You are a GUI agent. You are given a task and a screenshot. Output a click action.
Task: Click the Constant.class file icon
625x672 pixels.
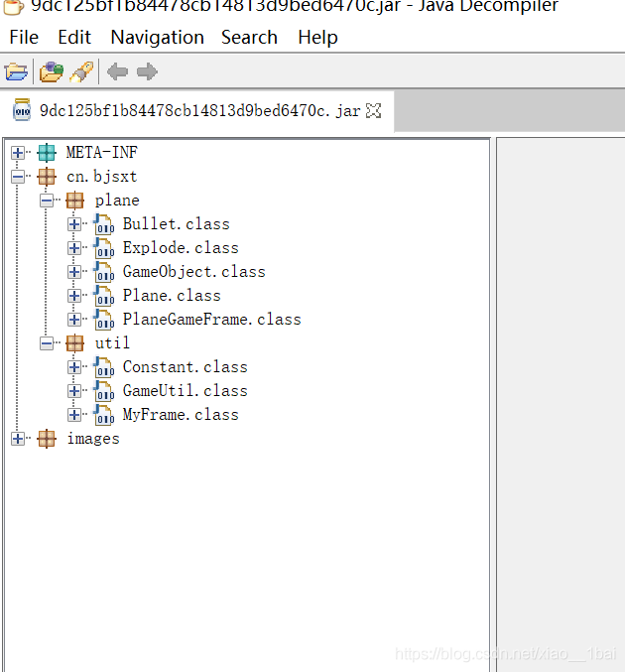click(104, 367)
